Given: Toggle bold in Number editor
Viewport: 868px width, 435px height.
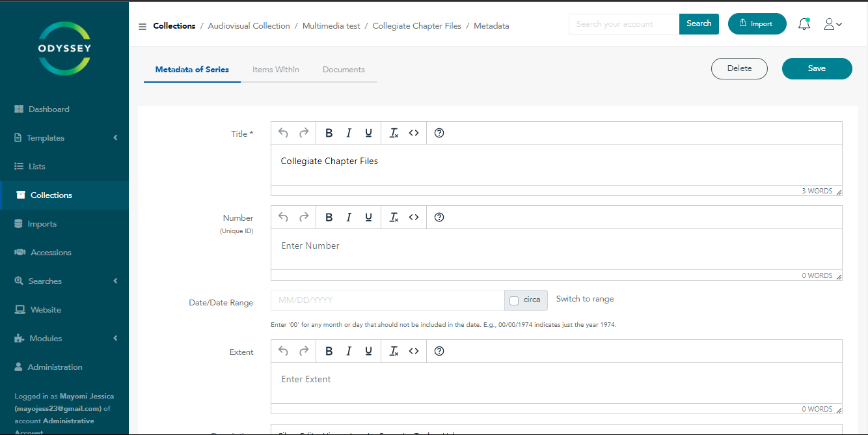Looking at the screenshot, I should (x=329, y=218).
